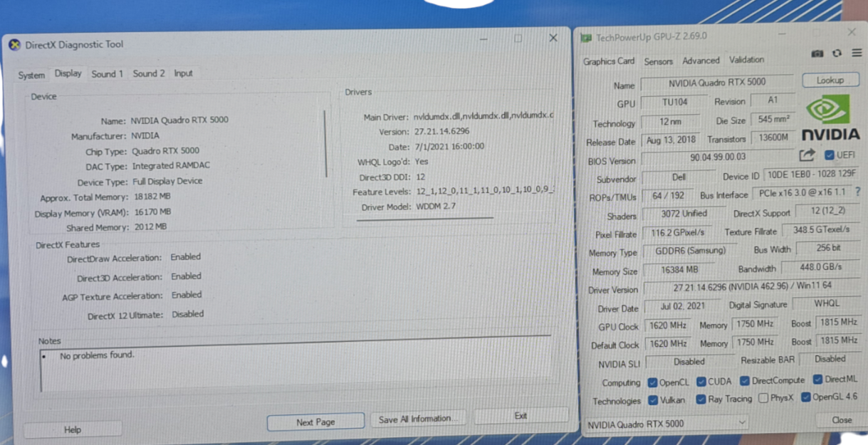Select Display tab in DirectX tool
868x445 pixels.
pos(68,73)
